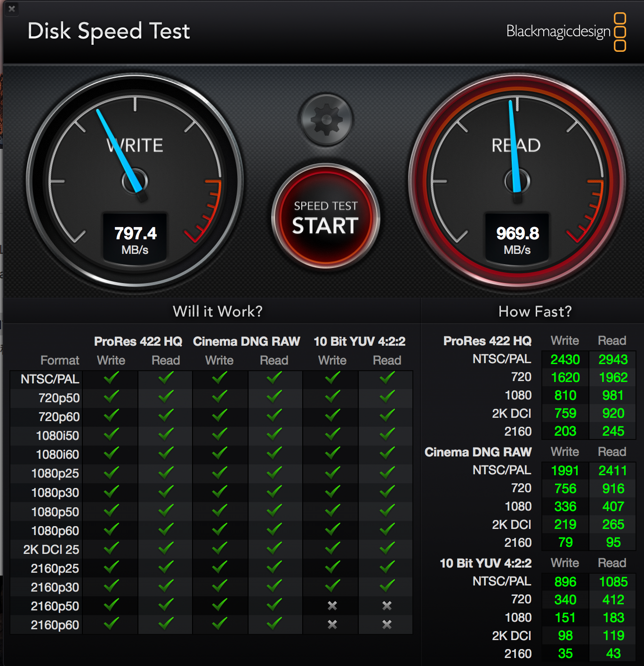Click the 10 Bit YUV 4:2:2 heading under How Fast
This screenshot has height=666, width=644.
pos(485,563)
